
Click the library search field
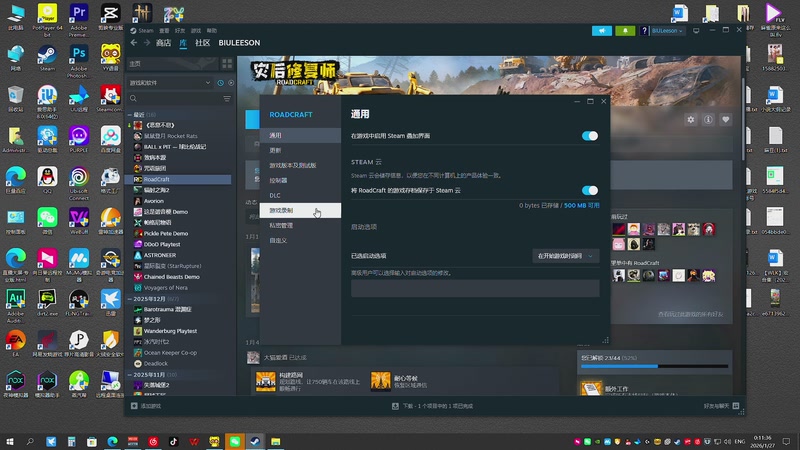(x=173, y=98)
